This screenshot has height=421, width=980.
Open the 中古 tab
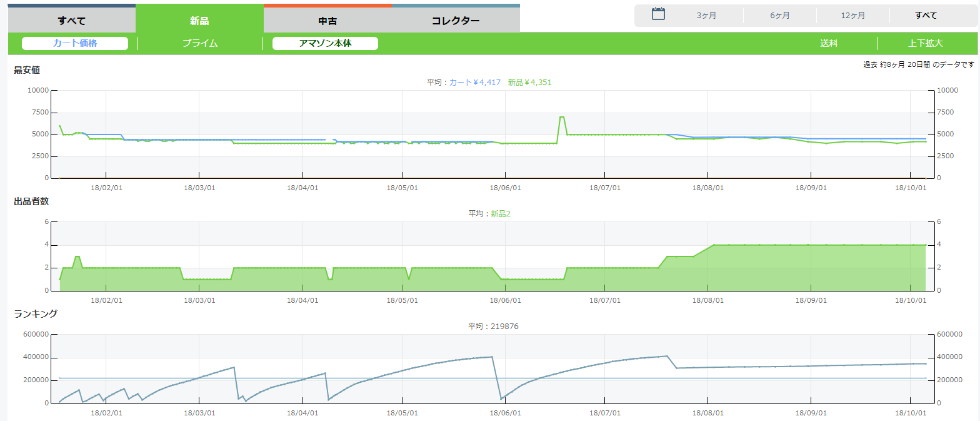click(327, 21)
